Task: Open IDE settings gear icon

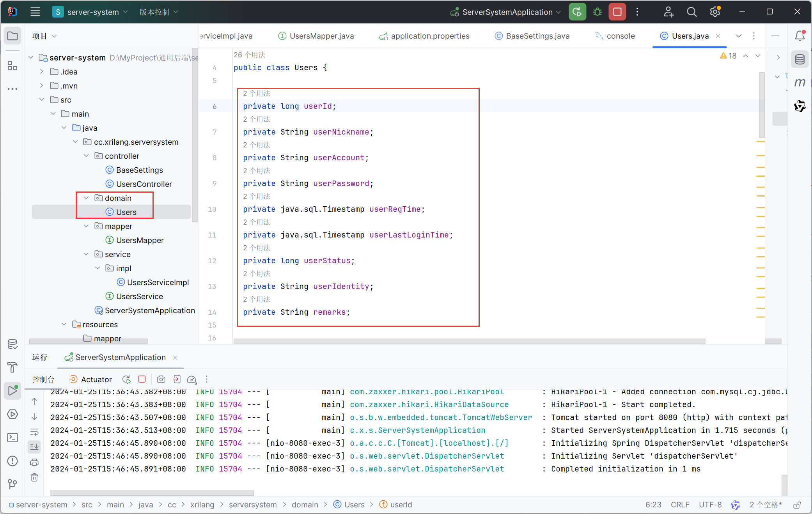Action: [x=715, y=12]
